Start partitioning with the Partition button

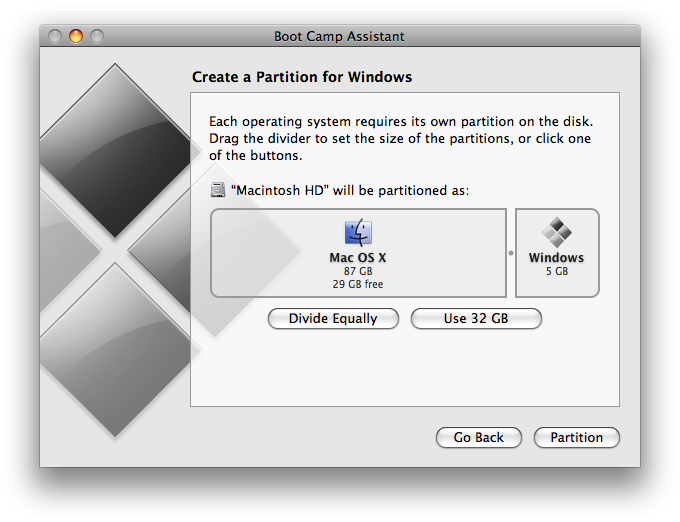pyautogui.click(x=577, y=438)
